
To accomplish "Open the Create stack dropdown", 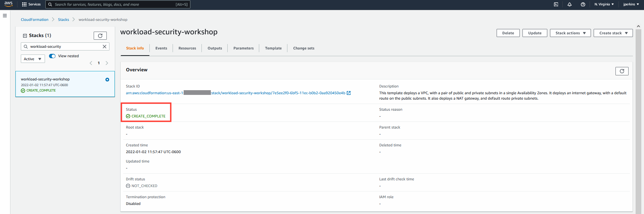I will coord(613,33).
